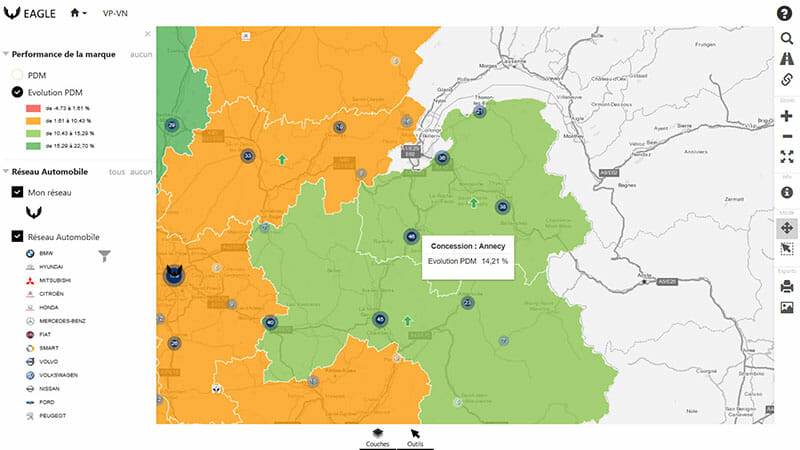Click the Mercedes-Benz brand logo

point(30,321)
